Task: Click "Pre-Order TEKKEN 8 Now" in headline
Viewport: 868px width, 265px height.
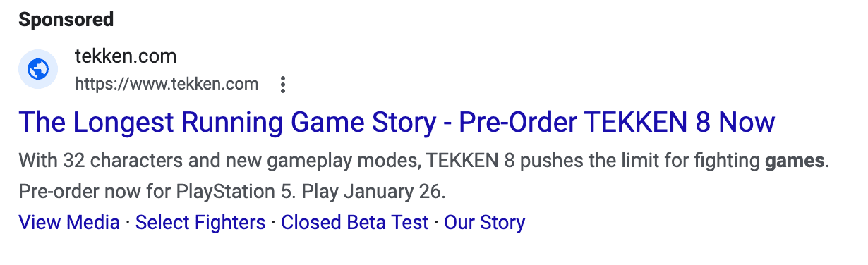Action: coord(617,123)
